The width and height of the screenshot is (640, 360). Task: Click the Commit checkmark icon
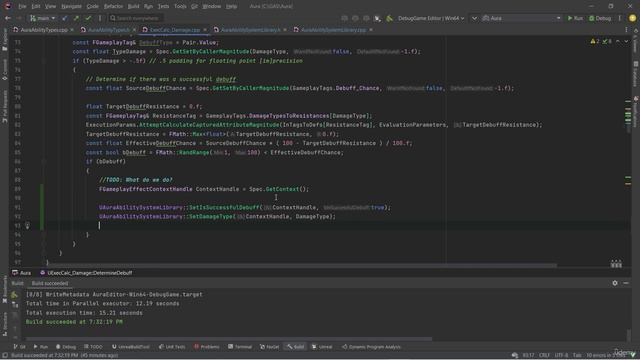88,18
